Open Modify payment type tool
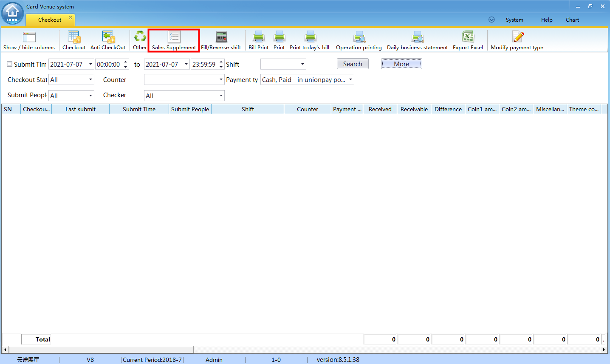Viewport: 610px width, 364px height. pyautogui.click(x=517, y=40)
